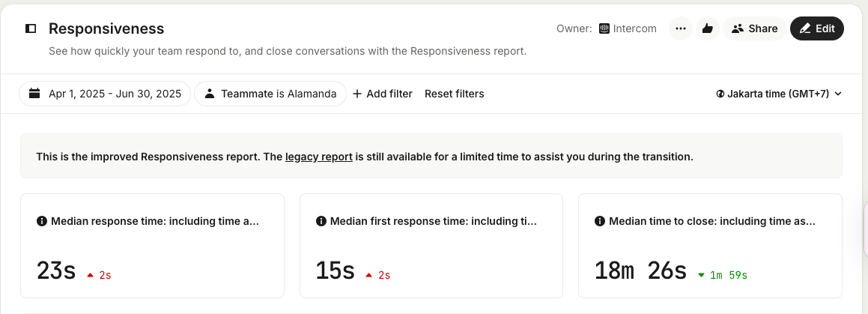Click info icon on Median first response time
Screen dimensions: 868x314
pyautogui.click(x=321, y=221)
